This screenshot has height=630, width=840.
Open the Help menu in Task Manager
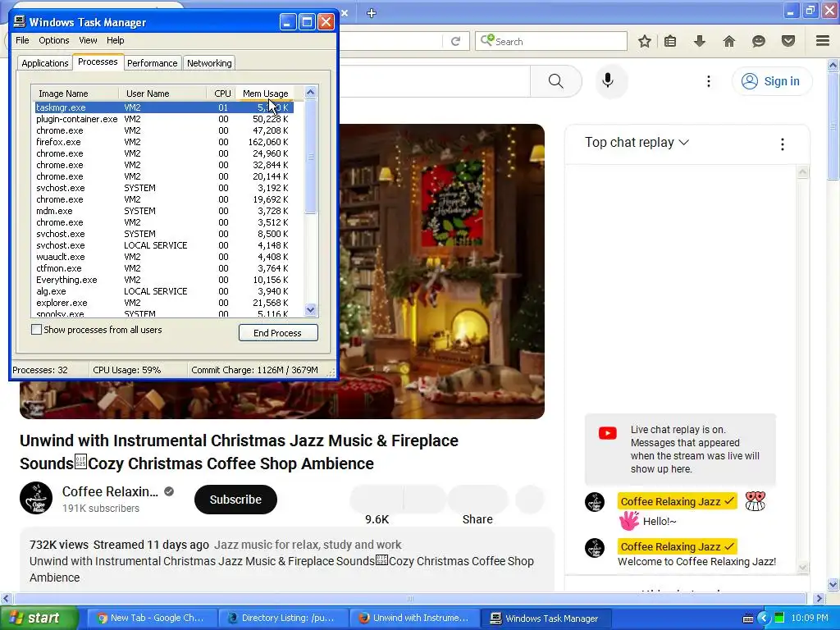coord(115,40)
